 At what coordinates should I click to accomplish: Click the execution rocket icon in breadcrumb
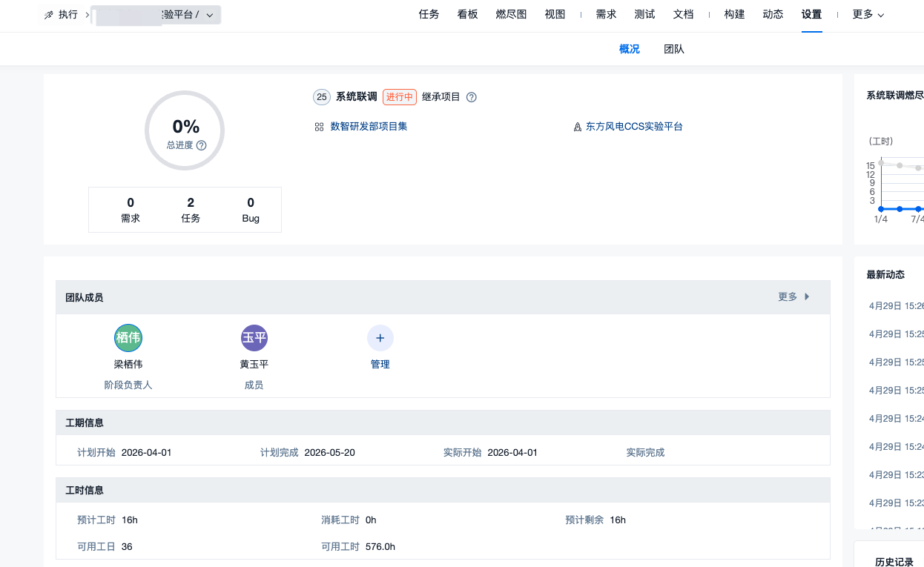[48, 15]
